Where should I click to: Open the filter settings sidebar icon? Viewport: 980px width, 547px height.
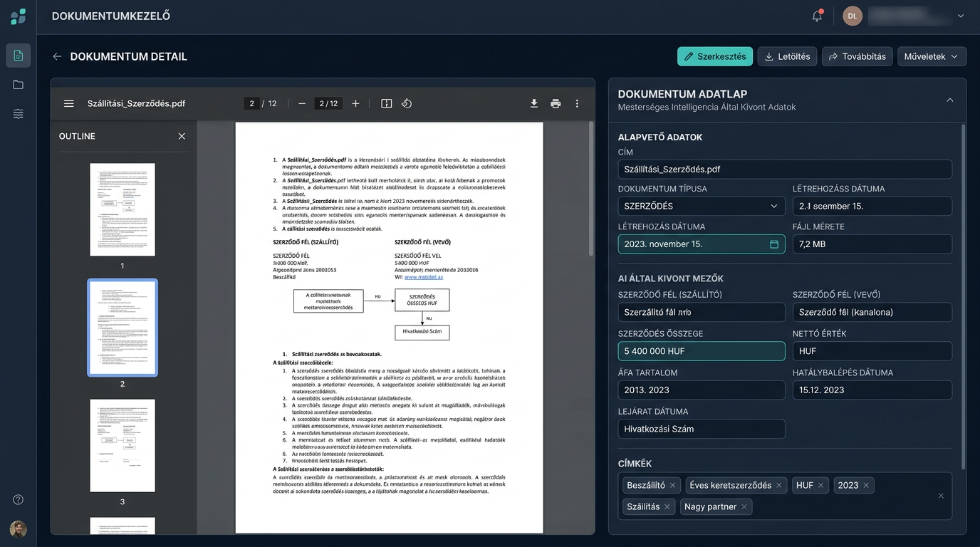coord(19,114)
